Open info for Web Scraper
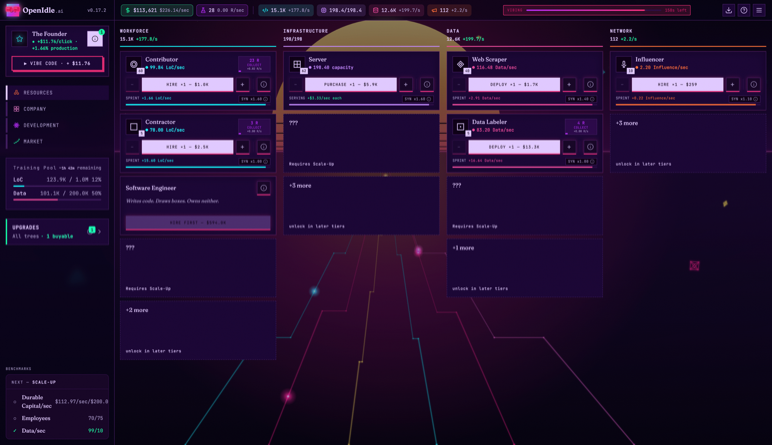Viewport: 772px width, 445px height. 590,85
